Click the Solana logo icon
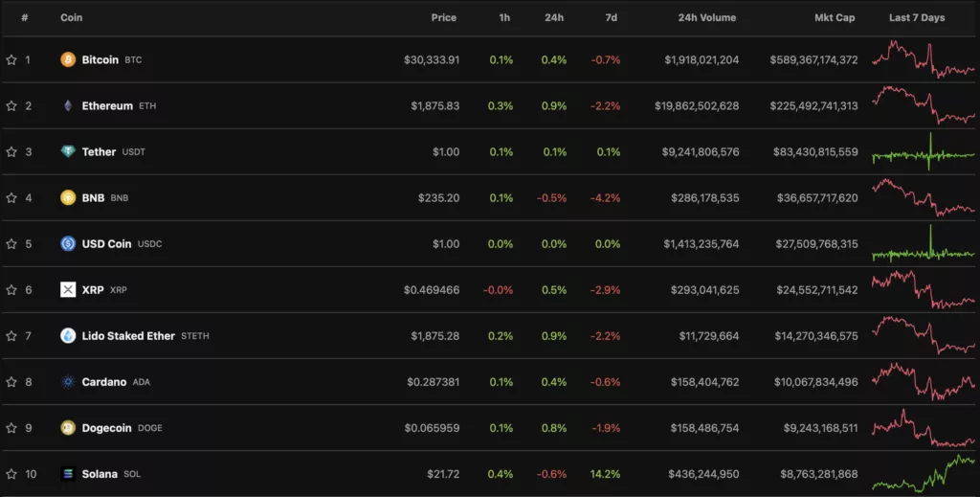Screen dimensions: 980x497 (x=68, y=474)
